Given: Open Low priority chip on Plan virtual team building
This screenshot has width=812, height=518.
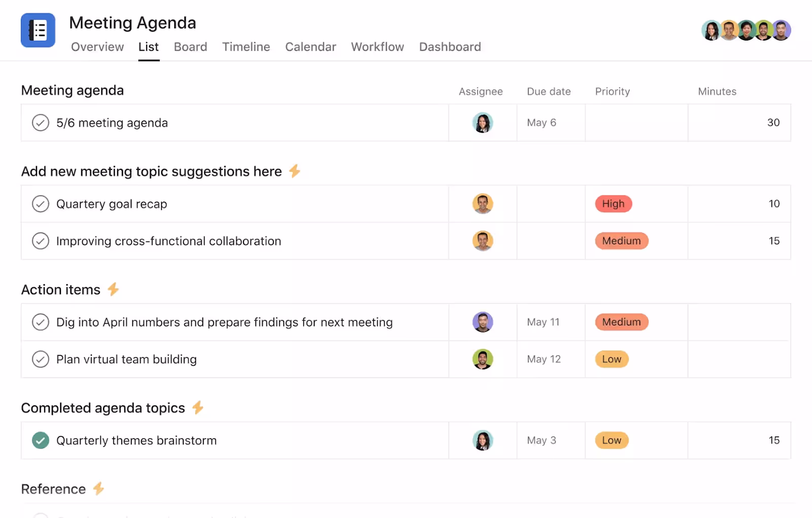Looking at the screenshot, I should coord(612,359).
